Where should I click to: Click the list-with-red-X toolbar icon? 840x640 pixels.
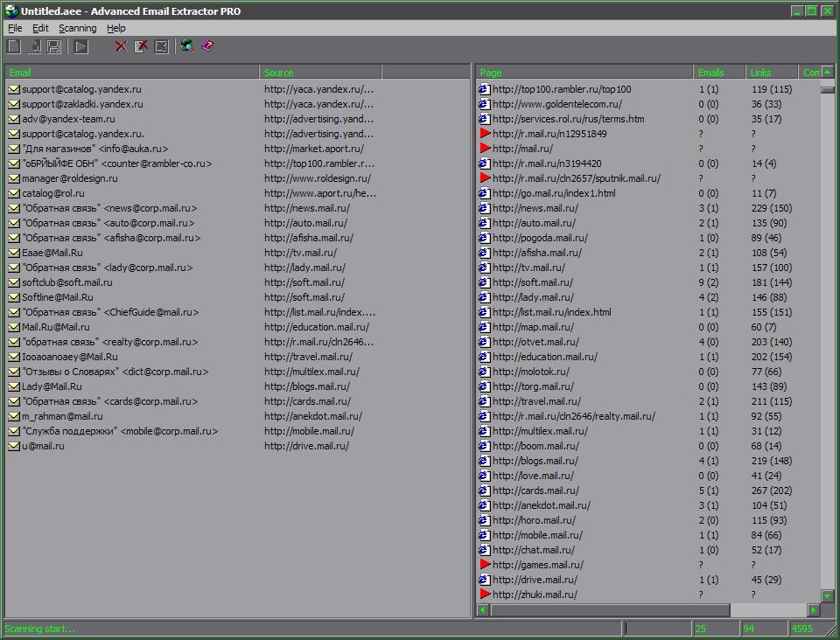coord(141,46)
